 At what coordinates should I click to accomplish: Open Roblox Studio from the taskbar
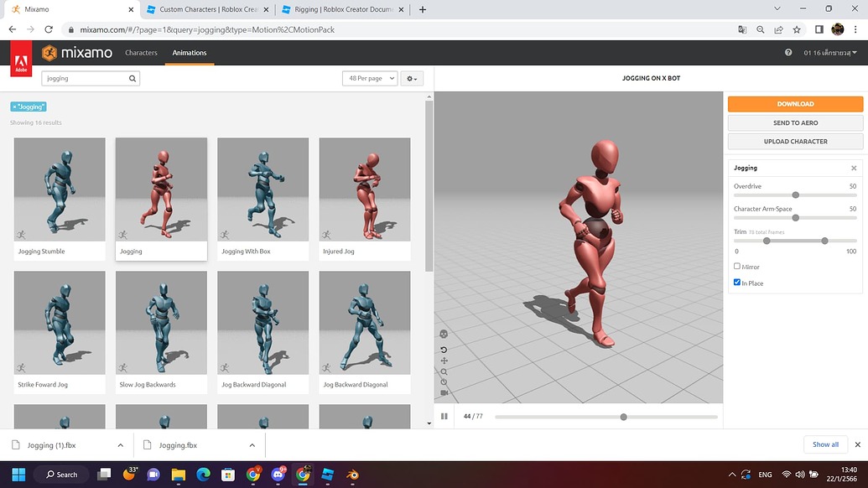328,475
